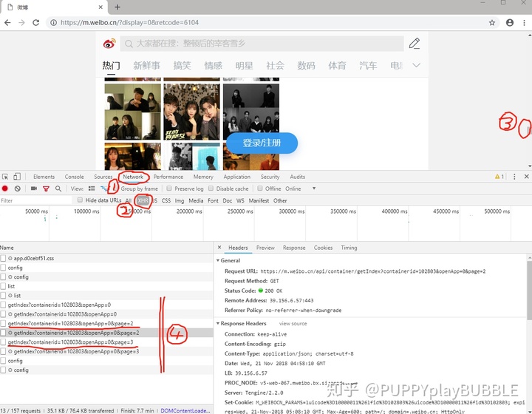This screenshot has width=532, height=414.
Task: Open the Cookies tab of the request
Action: click(x=323, y=248)
